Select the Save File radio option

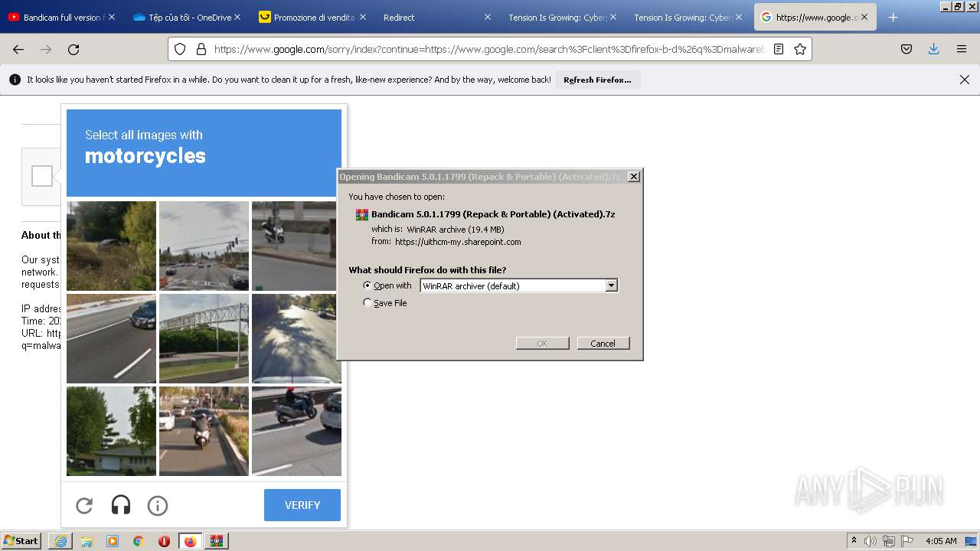(x=367, y=303)
